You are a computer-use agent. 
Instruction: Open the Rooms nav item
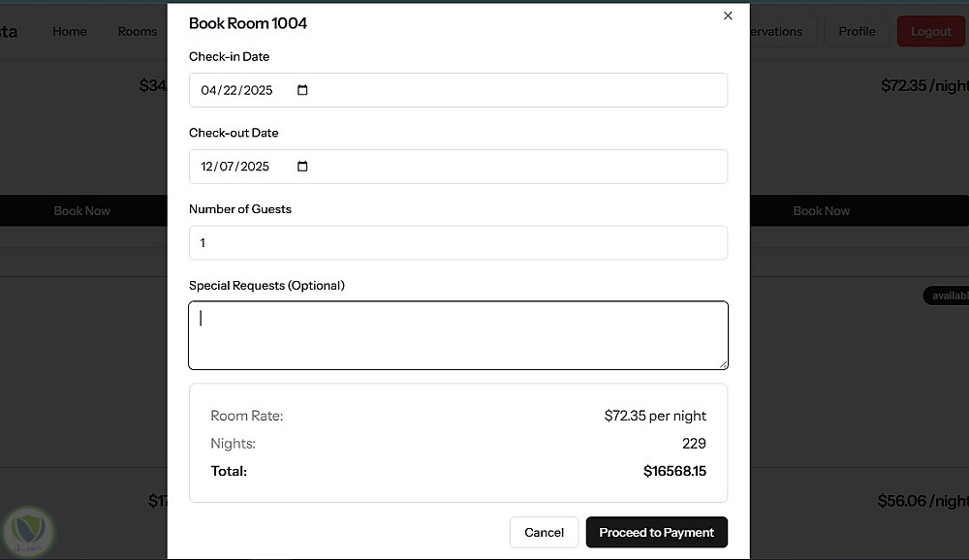click(138, 31)
